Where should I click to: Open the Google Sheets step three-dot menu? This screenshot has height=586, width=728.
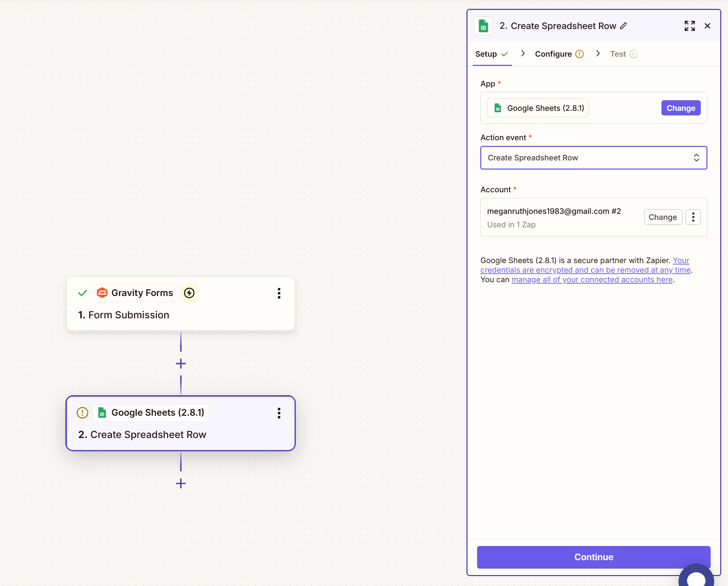click(x=279, y=413)
